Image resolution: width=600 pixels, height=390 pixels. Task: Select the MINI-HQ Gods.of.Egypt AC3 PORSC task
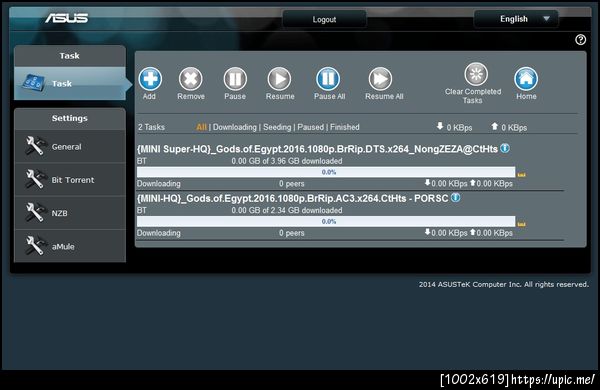click(x=293, y=198)
